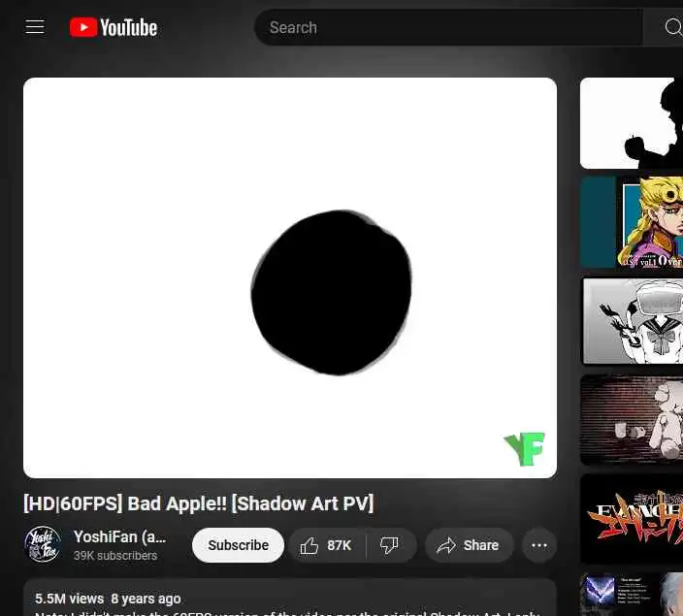Viewport: 683px width, 616px height.
Task: Open the blonde anime character video thumbnail
Action: [x=632, y=222]
